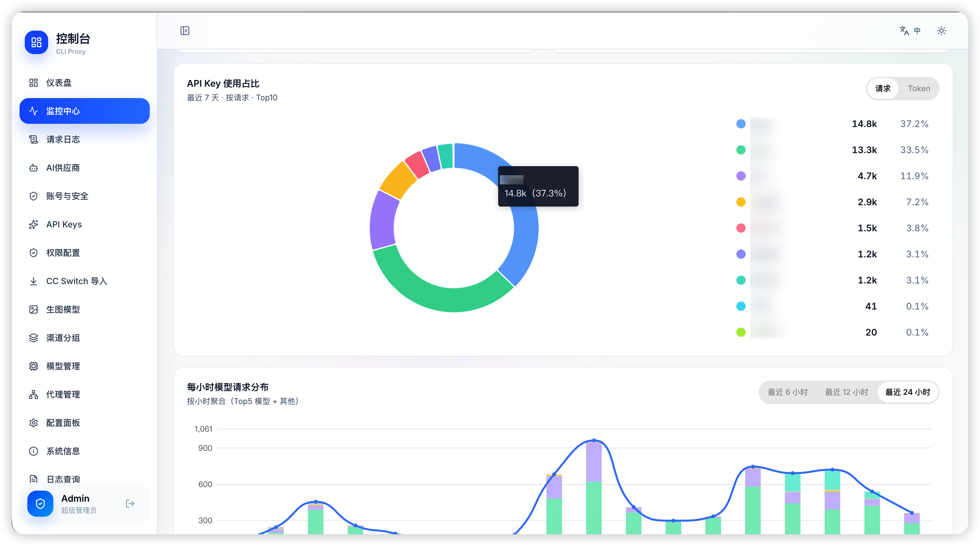Go to the 请求日志 page
980x546 pixels.
click(x=84, y=139)
